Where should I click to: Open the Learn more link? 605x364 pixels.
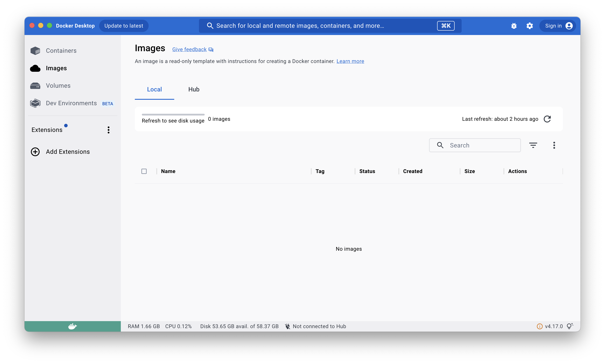click(350, 61)
